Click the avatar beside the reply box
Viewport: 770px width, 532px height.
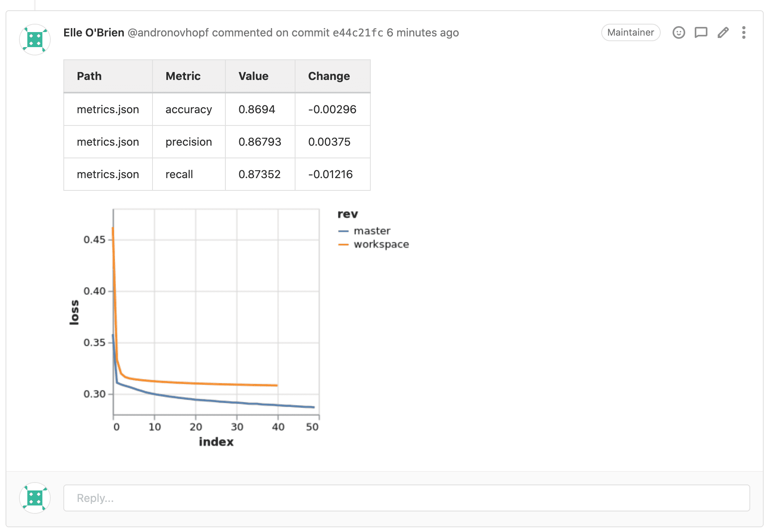pyautogui.click(x=35, y=498)
